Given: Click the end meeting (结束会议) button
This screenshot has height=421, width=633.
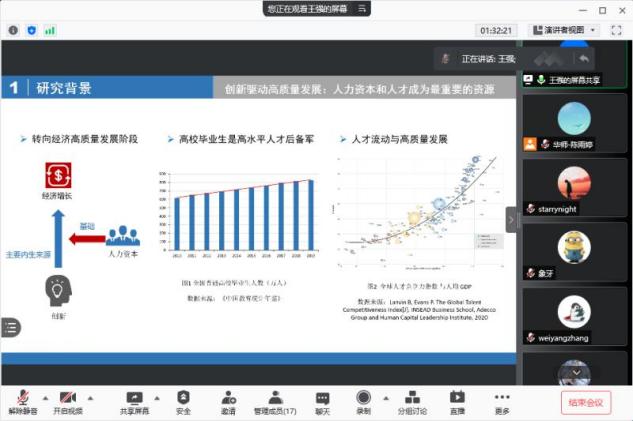Looking at the screenshot, I should coord(585,402).
